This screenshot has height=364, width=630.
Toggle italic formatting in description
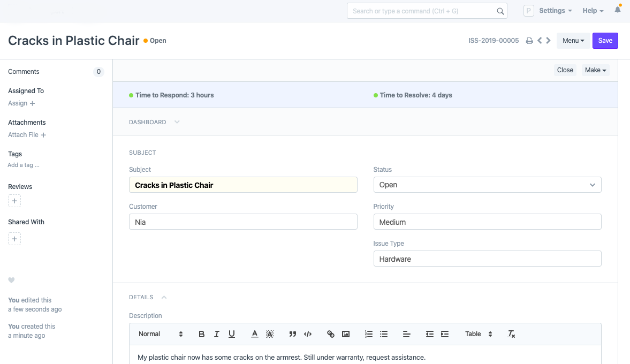pos(217,334)
